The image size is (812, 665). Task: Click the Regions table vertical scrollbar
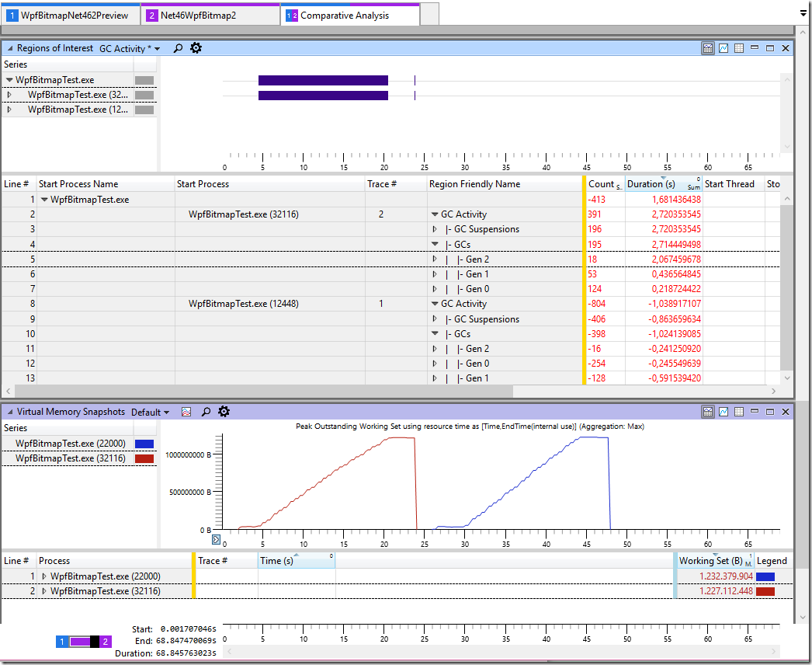point(786,287)
